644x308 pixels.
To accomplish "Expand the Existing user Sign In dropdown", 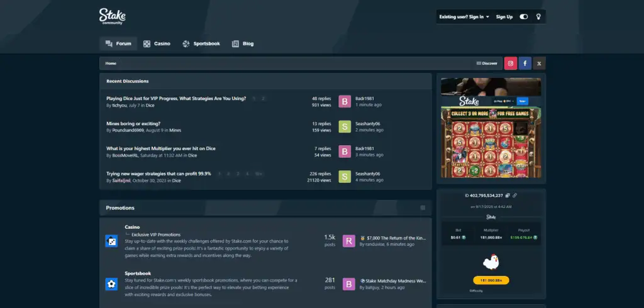I will tap(465, 17).
